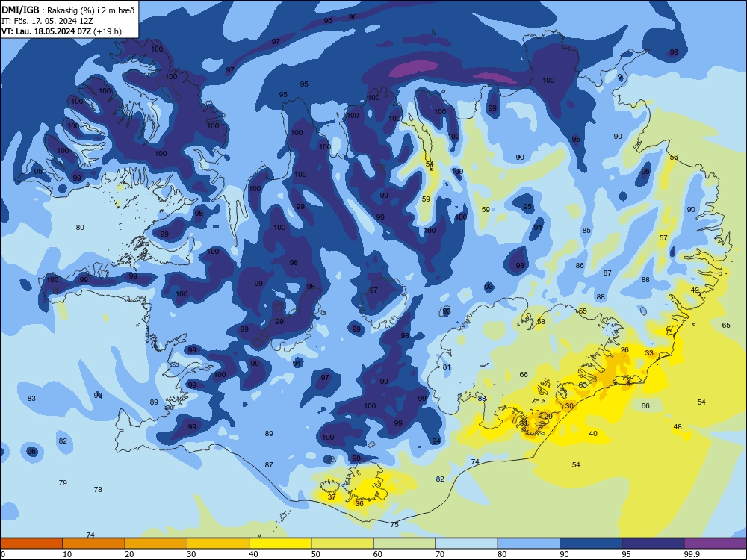Click the humidity value 63 on the map

583,385
